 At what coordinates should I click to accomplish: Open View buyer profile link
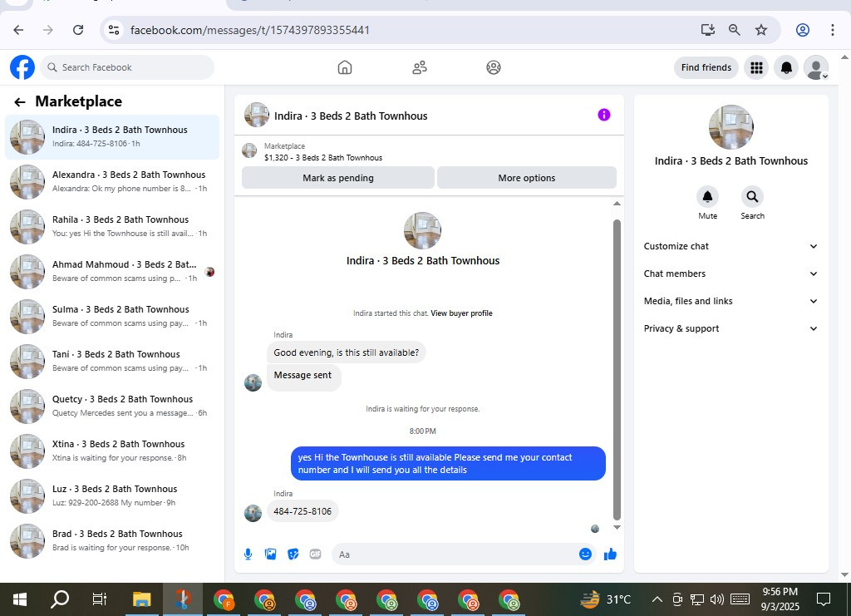(x=461, y=313)
